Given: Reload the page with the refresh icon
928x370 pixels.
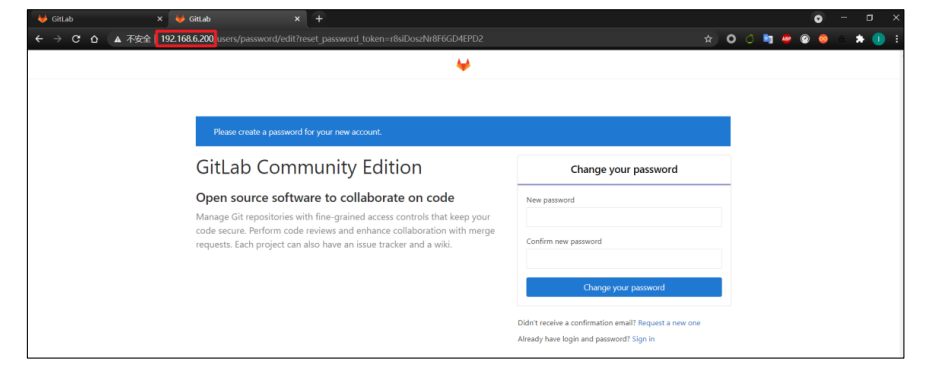Looking at the screenshot, I should tap(75, 39).
